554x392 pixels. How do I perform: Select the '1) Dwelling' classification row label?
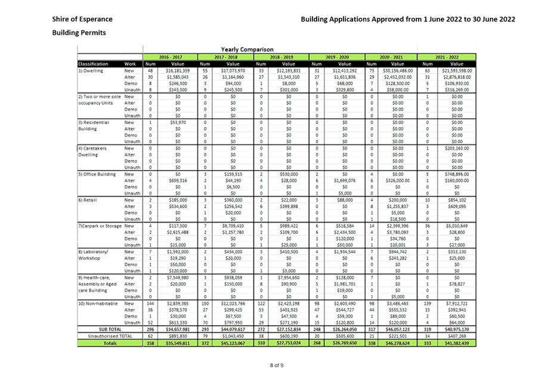click(x=91, y=70)
